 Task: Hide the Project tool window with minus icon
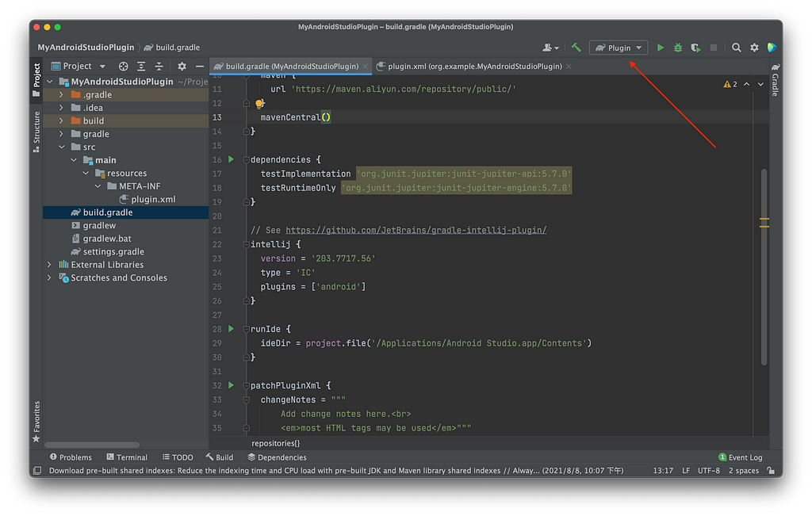pyautogui.click(x=199, y=67)
